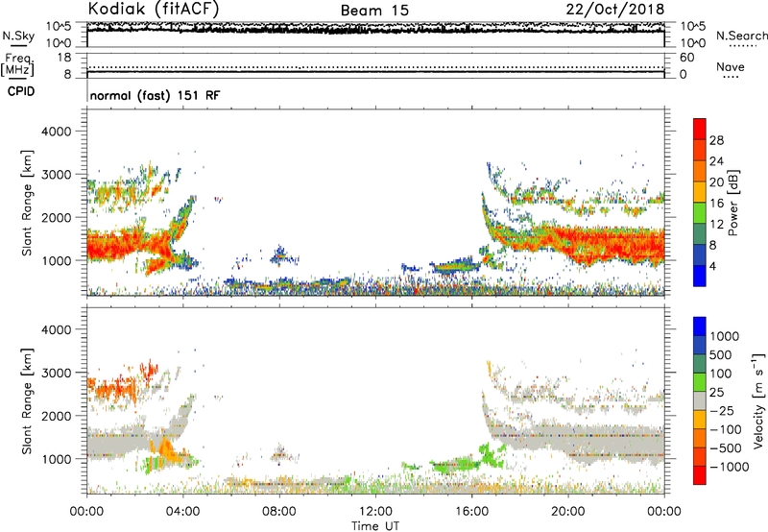Click the '60' Nave axis tick
Screen dimensions: 768x532
click(x=687, y=58)
